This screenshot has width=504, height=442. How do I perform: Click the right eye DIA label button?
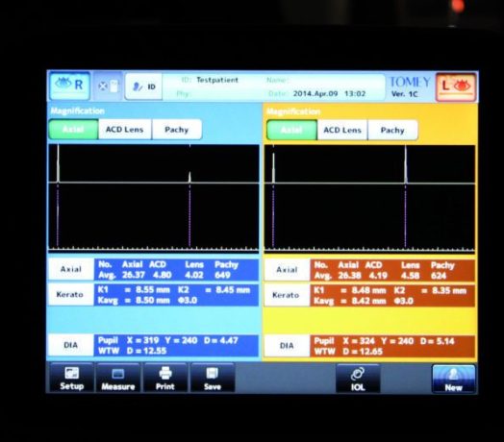pos(71,345)
